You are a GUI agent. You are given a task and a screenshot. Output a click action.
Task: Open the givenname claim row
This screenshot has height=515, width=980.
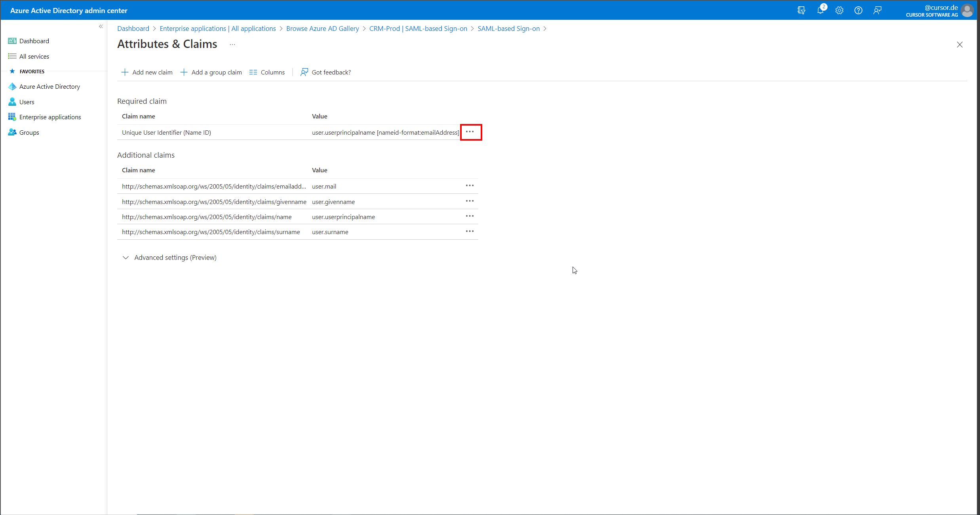pos(214,202)
